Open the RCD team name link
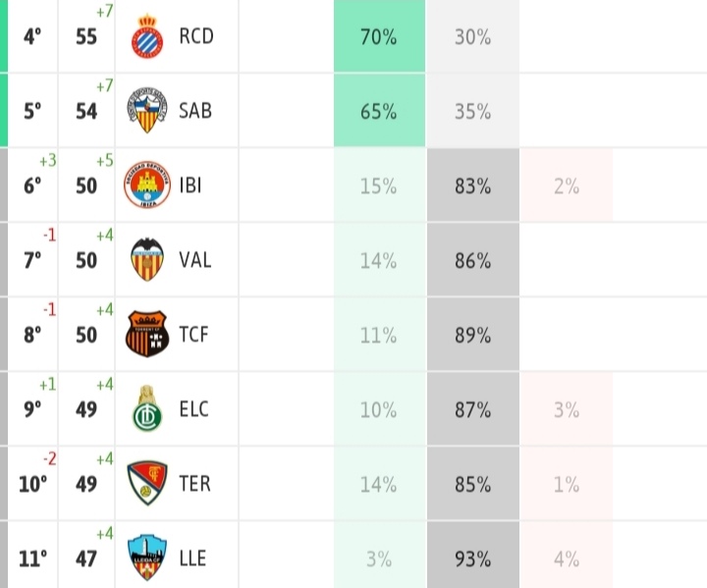The height and width of the screenshot is (588, 707). [x=196, y=36]
